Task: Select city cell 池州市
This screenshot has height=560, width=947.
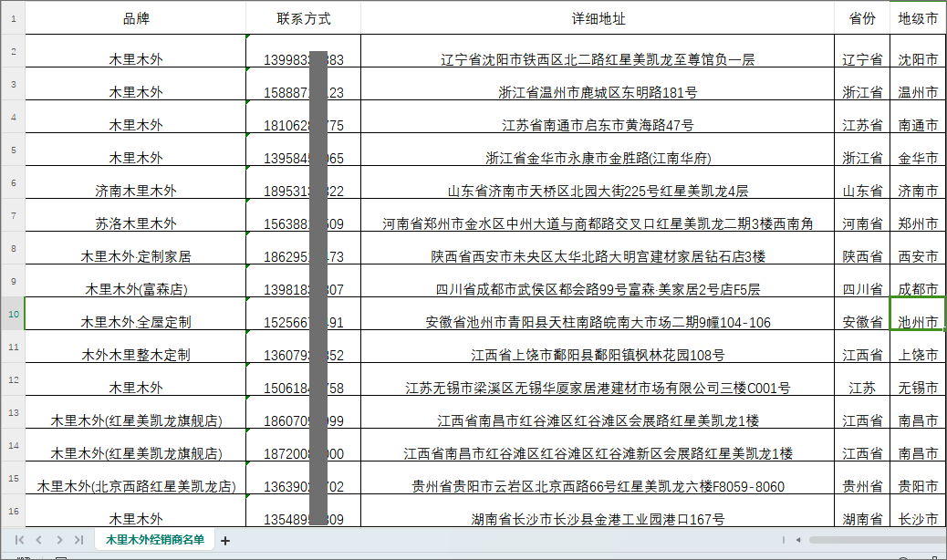Action: click(x=918, y=313)
